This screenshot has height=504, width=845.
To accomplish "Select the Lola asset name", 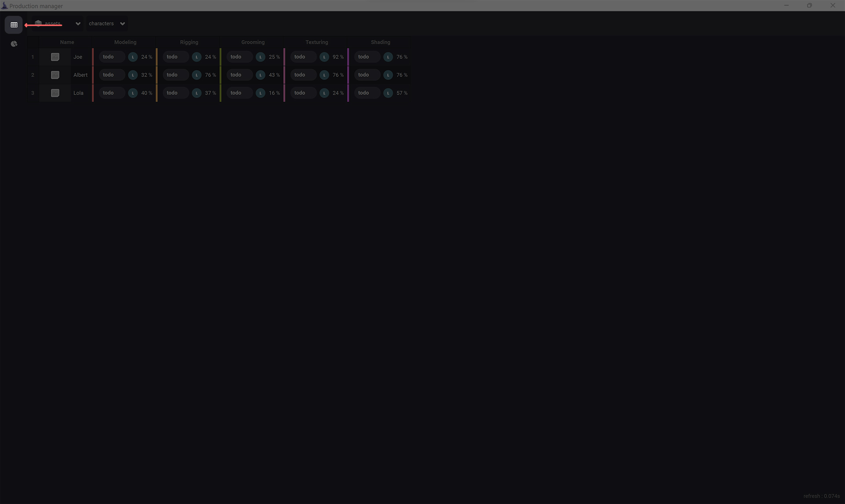I will tap(78, 93).
